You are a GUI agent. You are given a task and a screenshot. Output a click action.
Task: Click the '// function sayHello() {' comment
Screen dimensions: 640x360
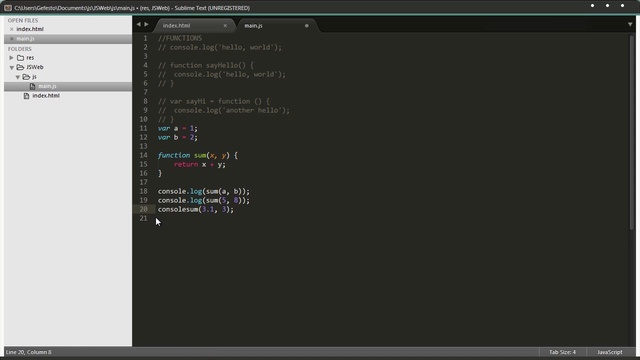[x=206, y=65]
